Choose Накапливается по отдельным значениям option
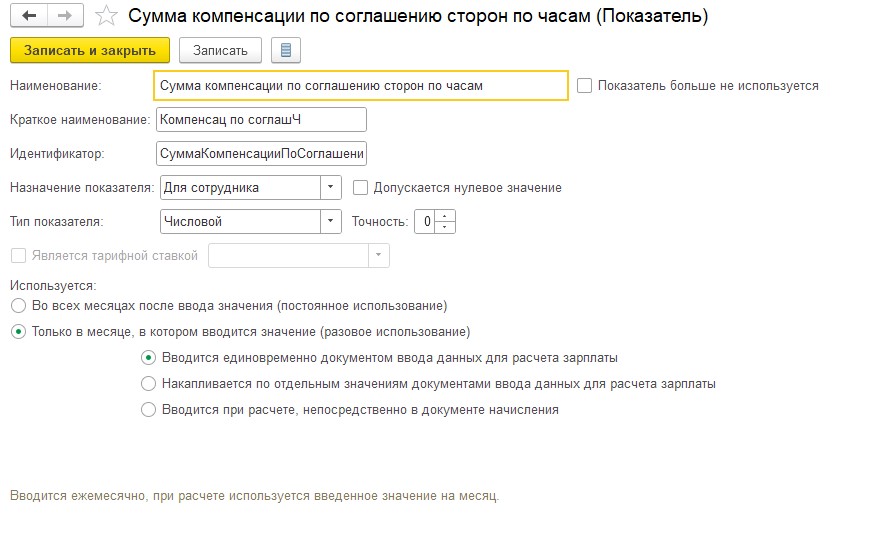This screenshot has width=874, height=537. (x=148, y=384)
